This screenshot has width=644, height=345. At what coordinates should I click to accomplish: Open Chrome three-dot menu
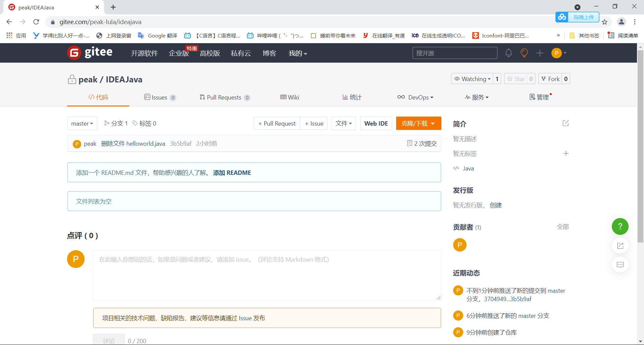pyautogui.click(x=635, y=22)
